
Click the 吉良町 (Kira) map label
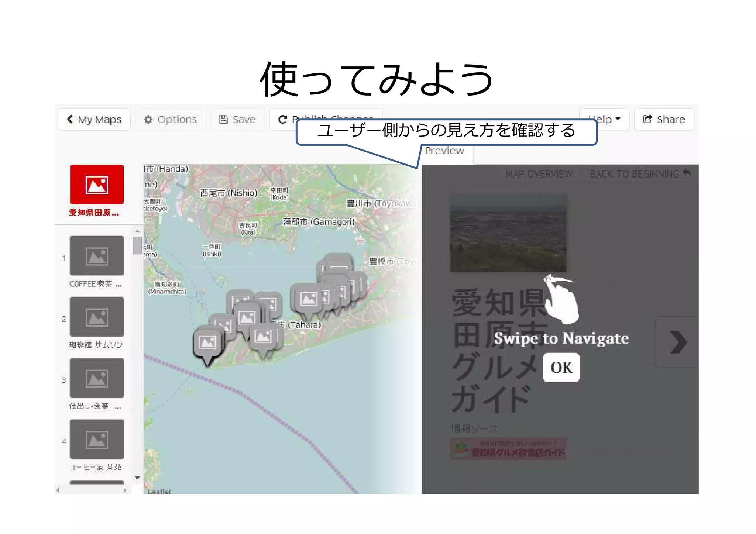coord(248,228)
